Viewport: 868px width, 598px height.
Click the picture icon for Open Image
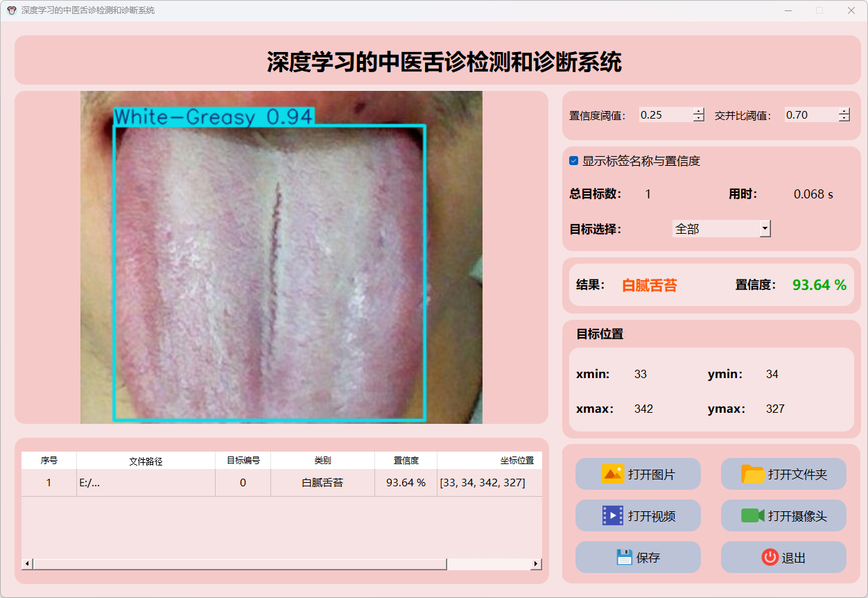pyautogui.click(x=613, y=475)
